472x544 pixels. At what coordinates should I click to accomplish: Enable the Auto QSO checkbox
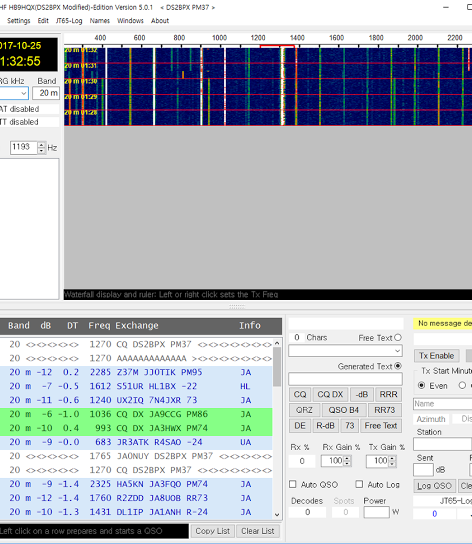pos(293,484)
